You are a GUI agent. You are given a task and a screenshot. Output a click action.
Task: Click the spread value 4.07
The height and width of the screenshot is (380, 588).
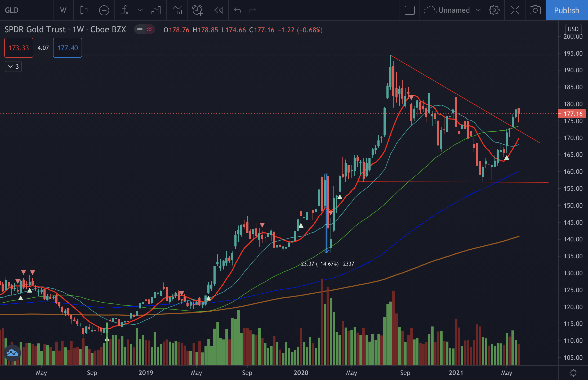point(43,48)
